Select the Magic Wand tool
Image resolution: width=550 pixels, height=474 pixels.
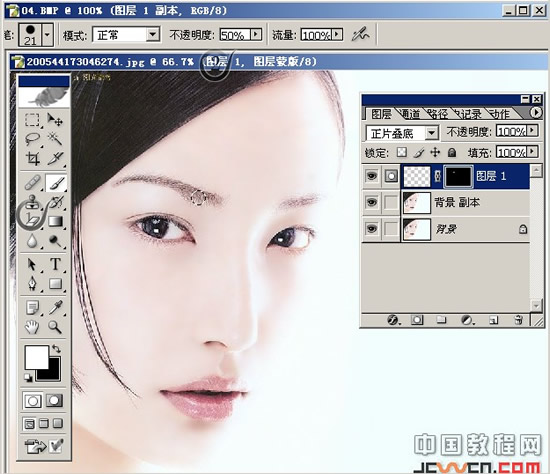55,139
